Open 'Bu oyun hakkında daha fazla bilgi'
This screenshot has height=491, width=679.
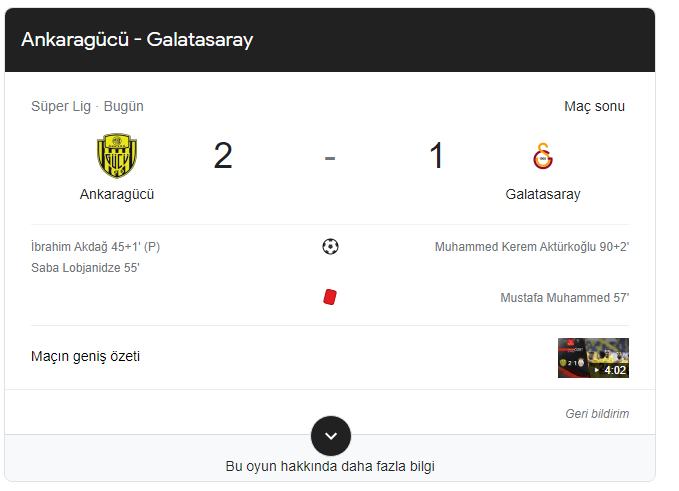click(330, 466)
